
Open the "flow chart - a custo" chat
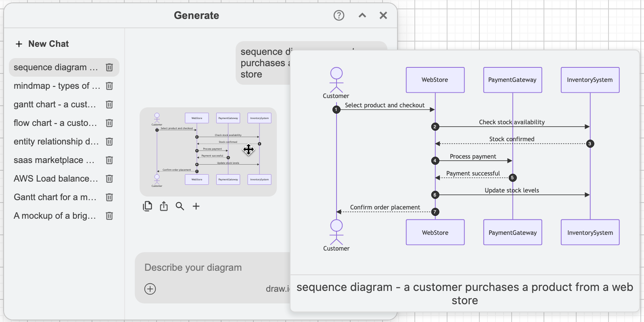click(55, 123)
